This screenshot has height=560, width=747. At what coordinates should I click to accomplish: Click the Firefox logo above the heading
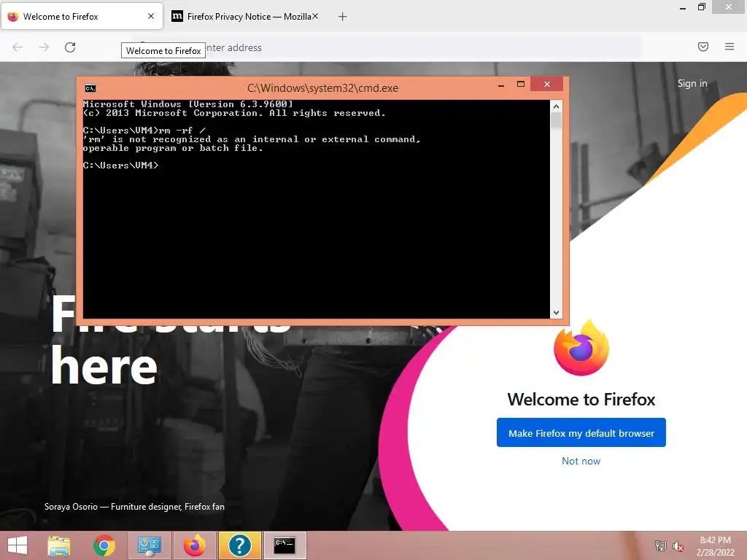pyautogui.click(x=581, y=348)
